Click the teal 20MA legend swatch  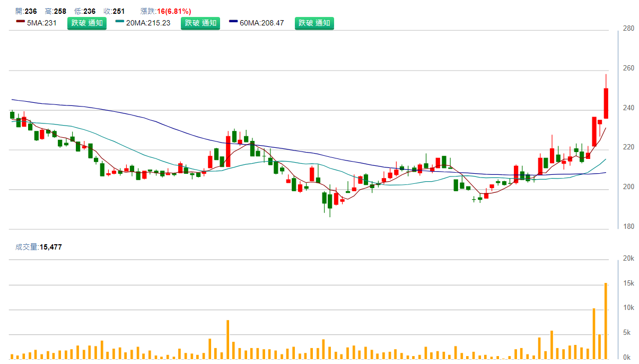pos(119,22)
